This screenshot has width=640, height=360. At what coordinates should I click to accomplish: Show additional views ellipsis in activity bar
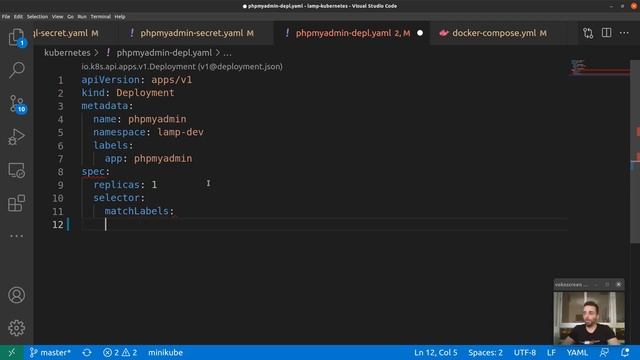coord(16,236)
